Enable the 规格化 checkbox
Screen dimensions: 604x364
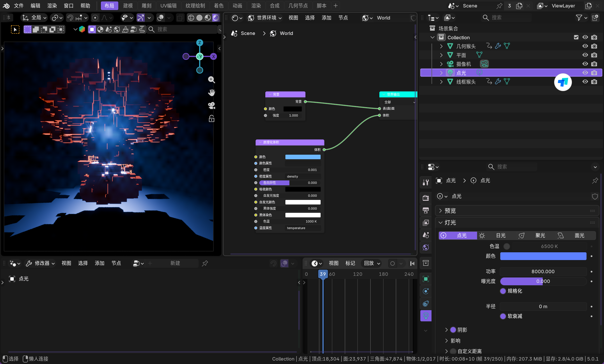click(x=503, y=291)
